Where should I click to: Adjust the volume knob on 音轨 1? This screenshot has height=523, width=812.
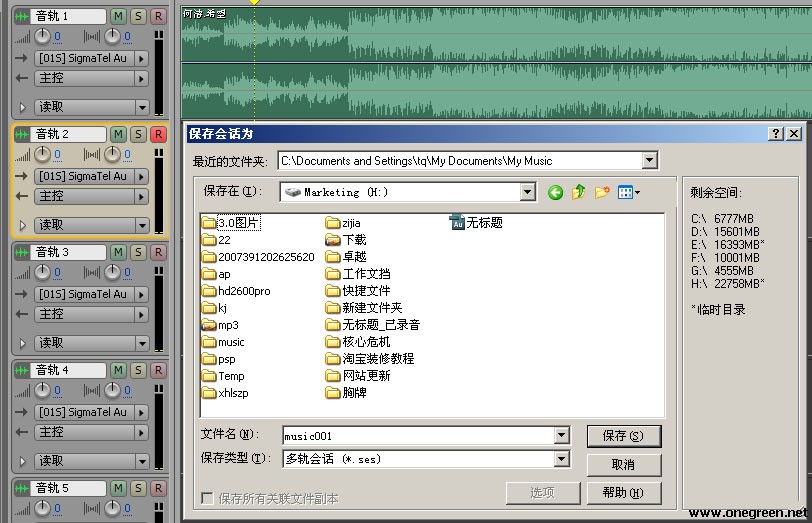click(42, 36)
